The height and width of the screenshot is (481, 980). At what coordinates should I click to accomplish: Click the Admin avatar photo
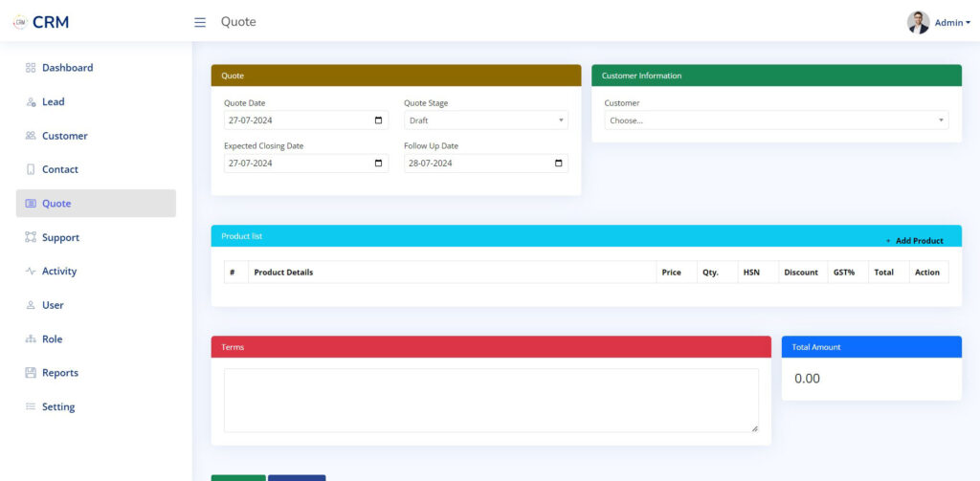tap(918, 23)
